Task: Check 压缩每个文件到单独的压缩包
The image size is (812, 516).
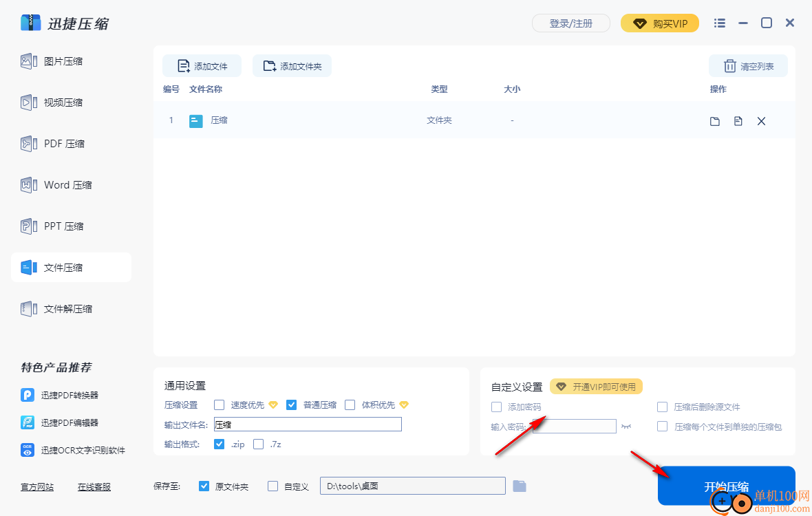Action: point(663,427)
